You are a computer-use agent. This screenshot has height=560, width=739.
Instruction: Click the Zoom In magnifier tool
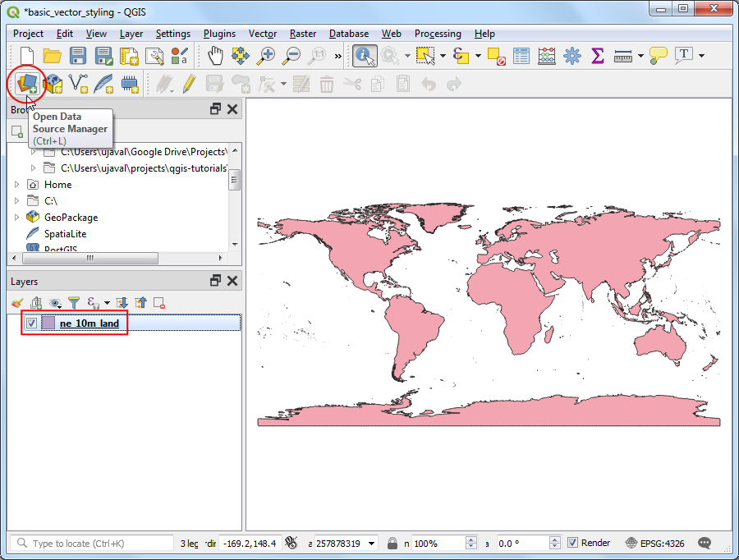click(x=266, y=56)
